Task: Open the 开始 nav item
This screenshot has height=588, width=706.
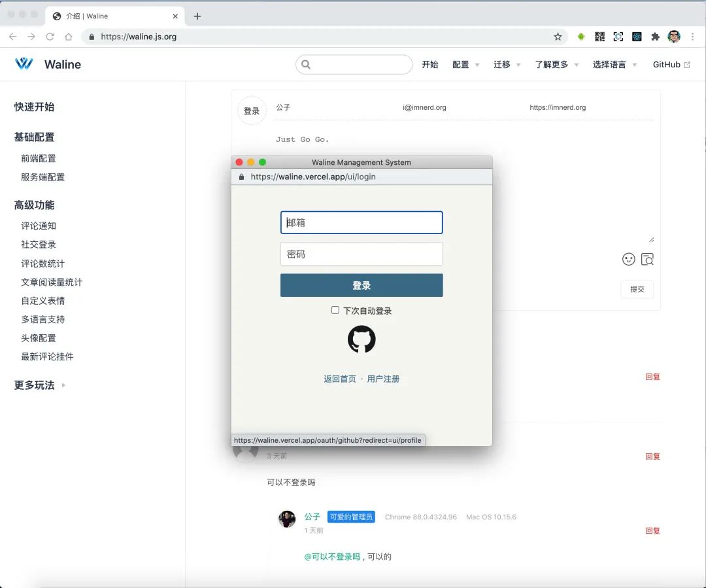Action: (430, 65)
